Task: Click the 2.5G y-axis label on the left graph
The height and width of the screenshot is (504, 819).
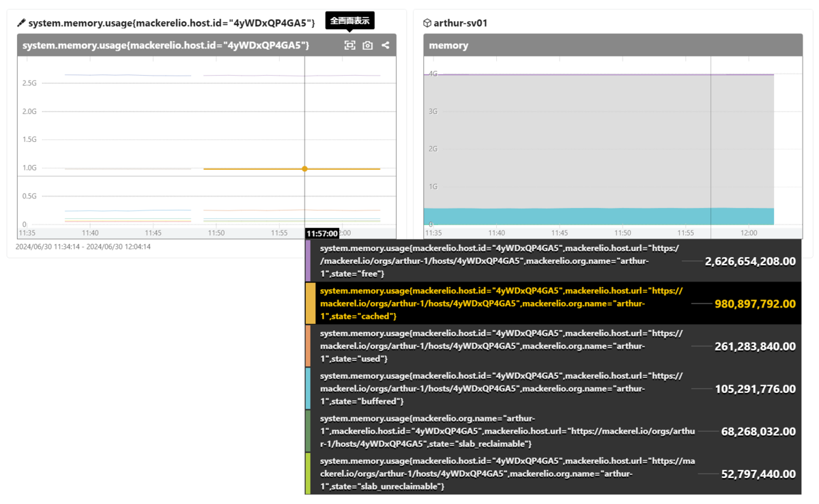Action: coord(29,83)
